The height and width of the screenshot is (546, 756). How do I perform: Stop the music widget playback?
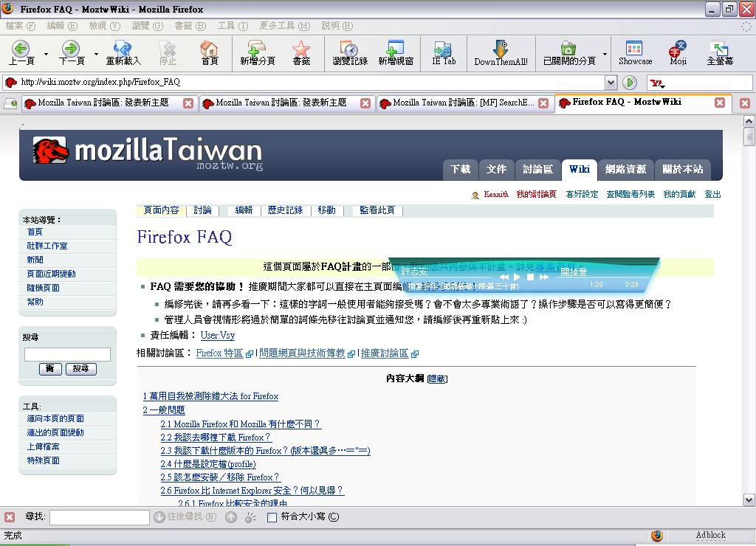(530, 277)
